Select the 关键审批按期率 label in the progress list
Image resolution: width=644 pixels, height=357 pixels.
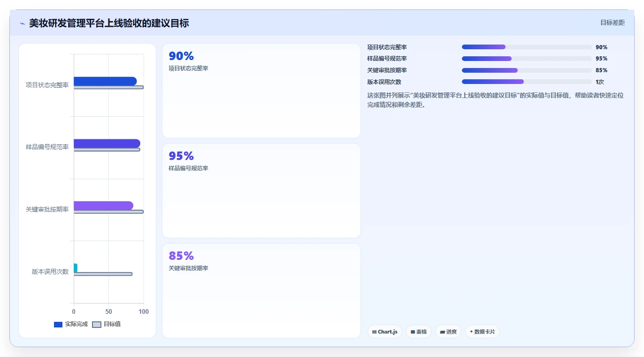(x=387, y=70)
